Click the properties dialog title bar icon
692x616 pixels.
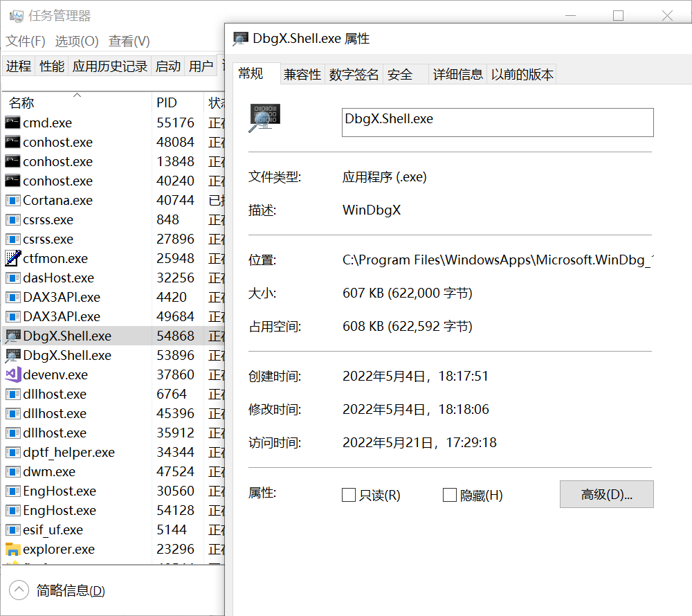(241, 38)
